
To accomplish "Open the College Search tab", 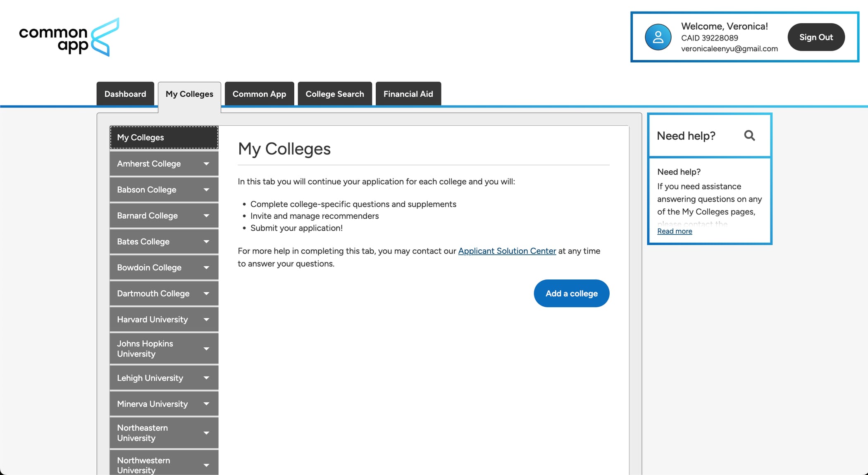I will (335, 94).
